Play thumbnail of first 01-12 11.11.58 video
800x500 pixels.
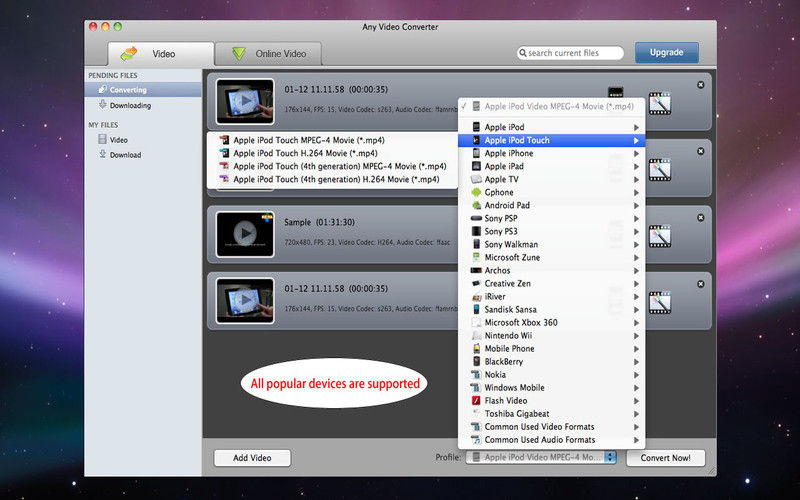245,101
